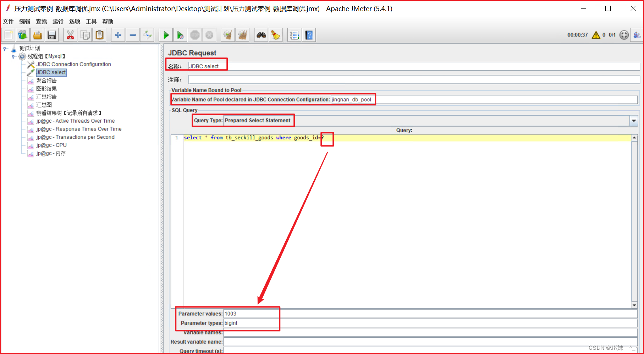Open the Function Helper list icon
644x354 pixels.
click(x=294, y=35)
